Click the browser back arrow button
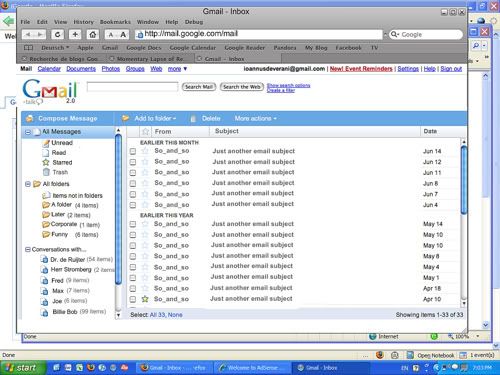The width and height of the screenshot is (500, 375). tap(28, 34)
